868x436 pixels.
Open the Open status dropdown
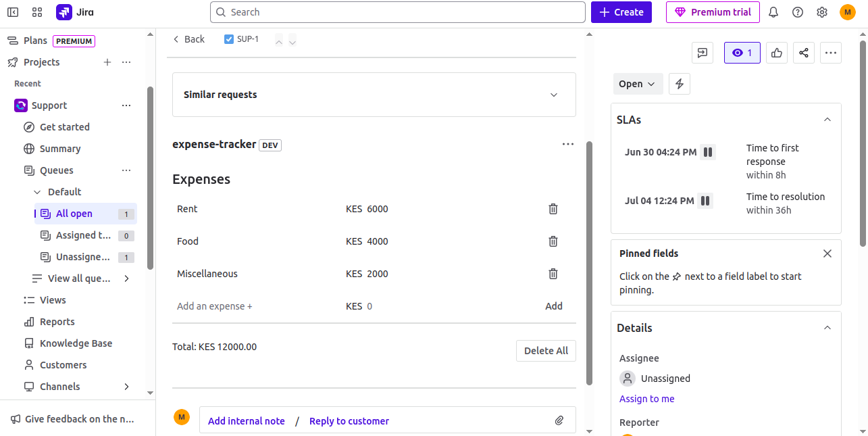click(x=638, y=84)
